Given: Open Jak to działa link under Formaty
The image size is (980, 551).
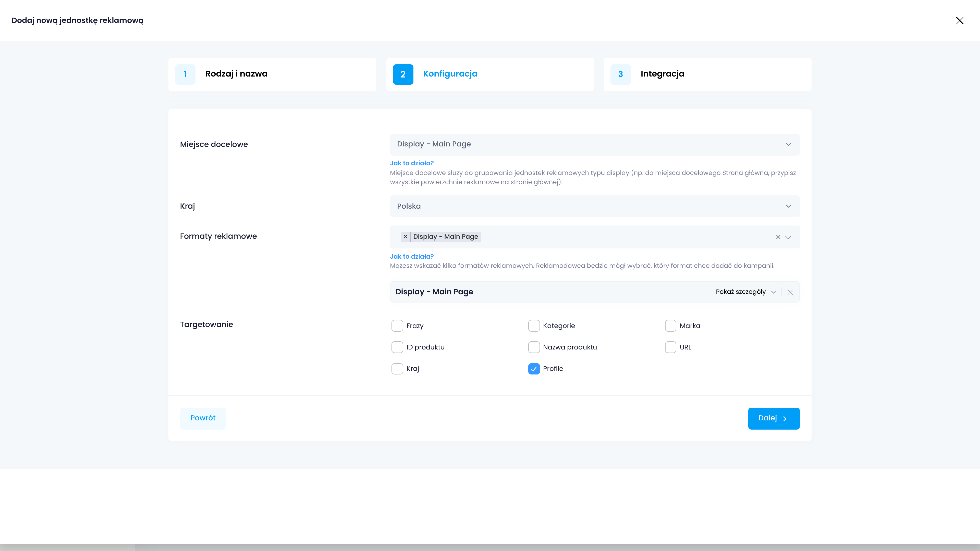Looking at the screenshot, I should [412, 256].
